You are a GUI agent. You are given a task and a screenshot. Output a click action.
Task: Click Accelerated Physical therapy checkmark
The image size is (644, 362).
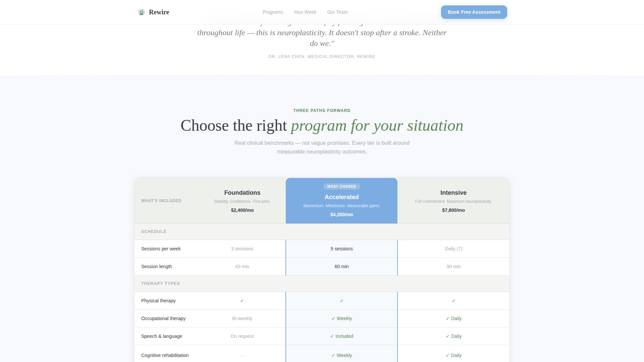point(341,301)
